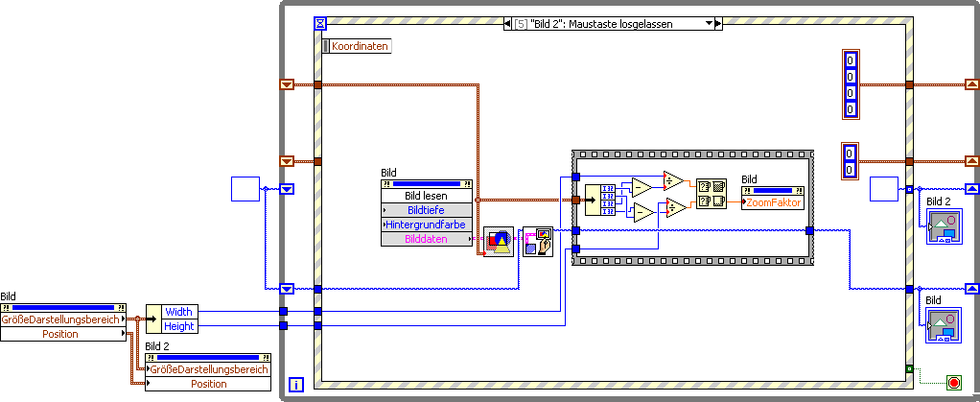The height and width of the screenshot is (402, 980).
Task: Select the Width wire tunnel on while loop border
Action: click(x=284, y=312)
